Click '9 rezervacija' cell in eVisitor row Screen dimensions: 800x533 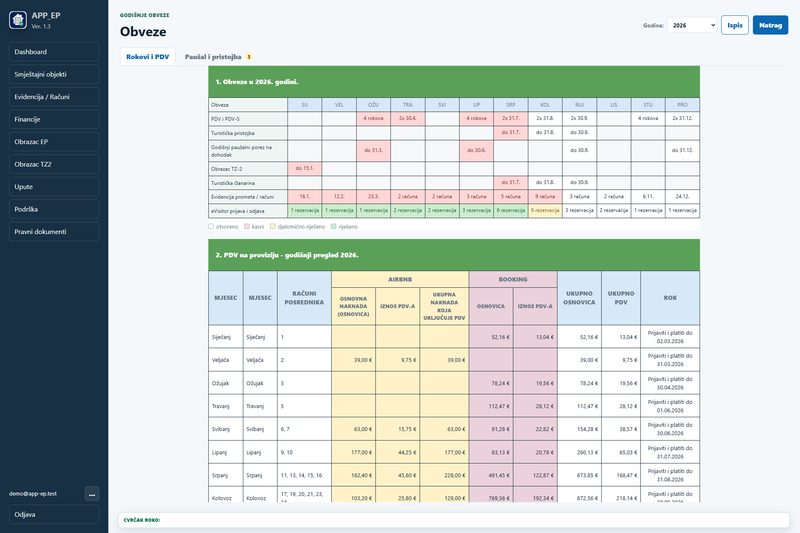545,210
